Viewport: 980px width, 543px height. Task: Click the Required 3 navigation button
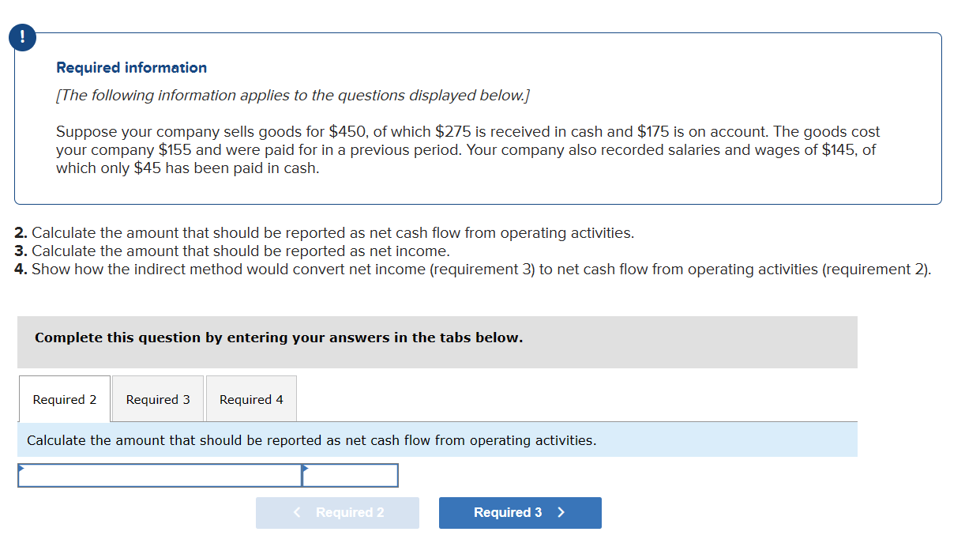(x=520, y=513)
